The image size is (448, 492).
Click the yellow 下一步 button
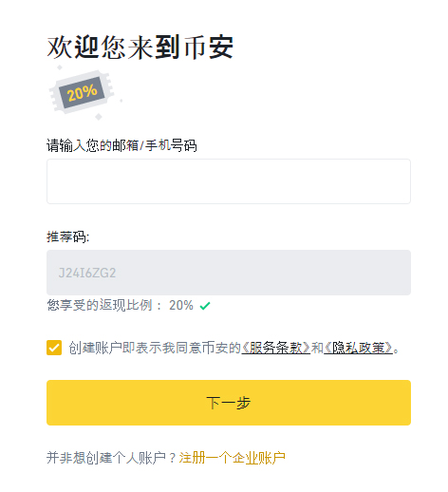tap(229, 403)
